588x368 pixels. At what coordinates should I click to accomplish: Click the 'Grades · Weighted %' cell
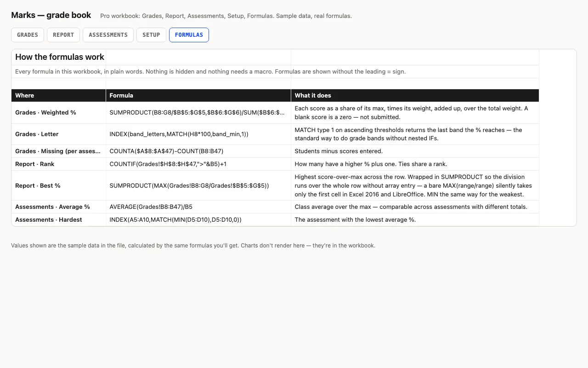click(59, 113)
